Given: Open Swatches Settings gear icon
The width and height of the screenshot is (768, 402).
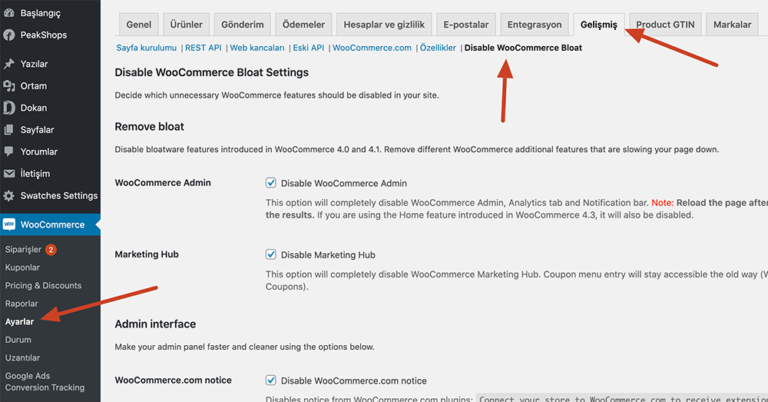Looking at the screenshot, I should [x=9, y=196].
